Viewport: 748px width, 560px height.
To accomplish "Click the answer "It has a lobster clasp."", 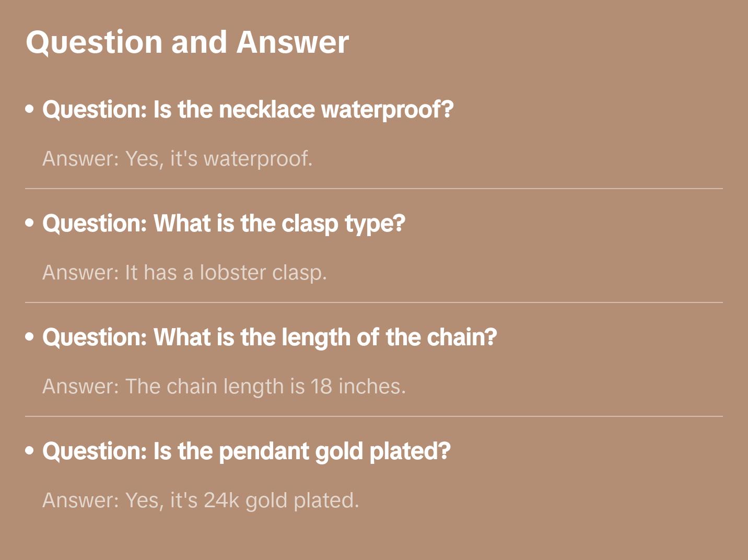I will 184,273.
